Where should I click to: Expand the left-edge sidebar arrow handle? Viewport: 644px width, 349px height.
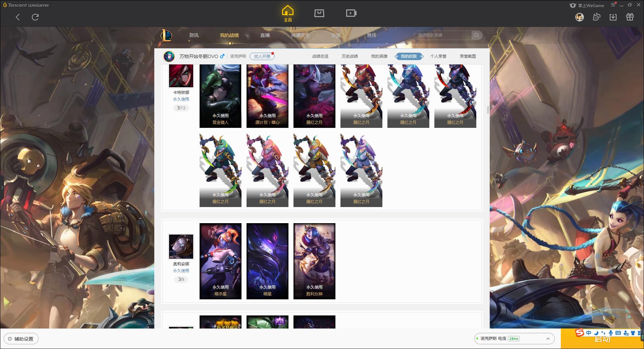(2, 187)
